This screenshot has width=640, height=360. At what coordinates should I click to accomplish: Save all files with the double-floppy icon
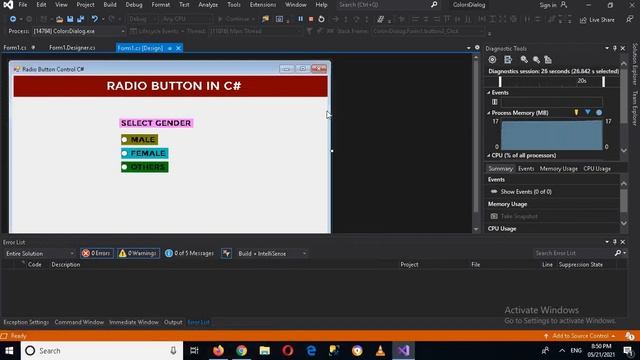pyautogui.click(x=80, y=19)
